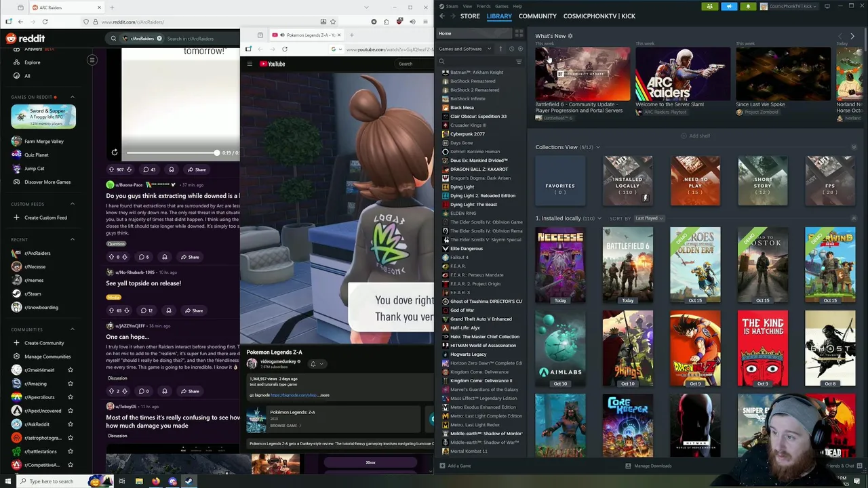
Task: Open Steam menu in menu bar
Action: [x=452, y=6]
